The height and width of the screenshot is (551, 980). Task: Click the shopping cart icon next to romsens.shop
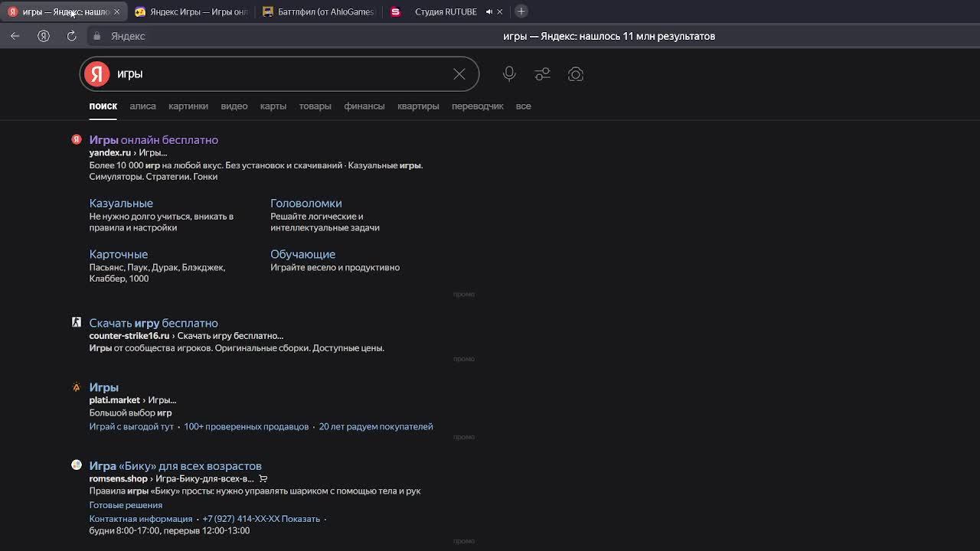click(x=263, y=478)
